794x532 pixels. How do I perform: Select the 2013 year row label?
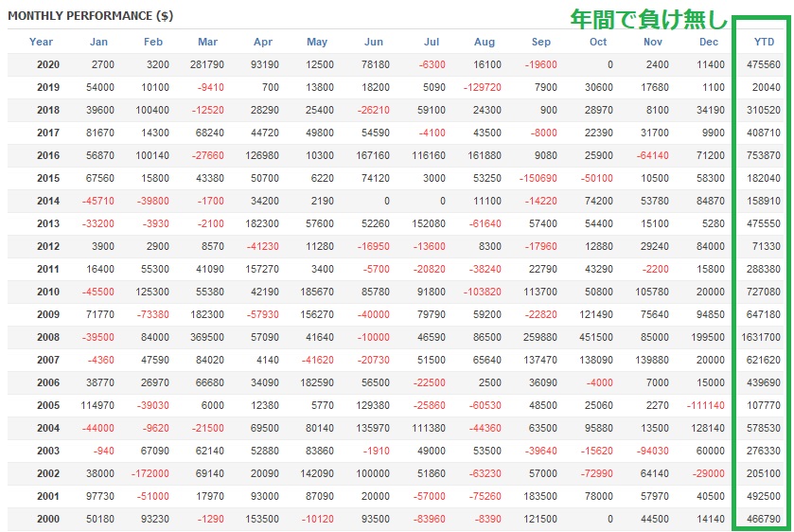click(x=48, y=223)
